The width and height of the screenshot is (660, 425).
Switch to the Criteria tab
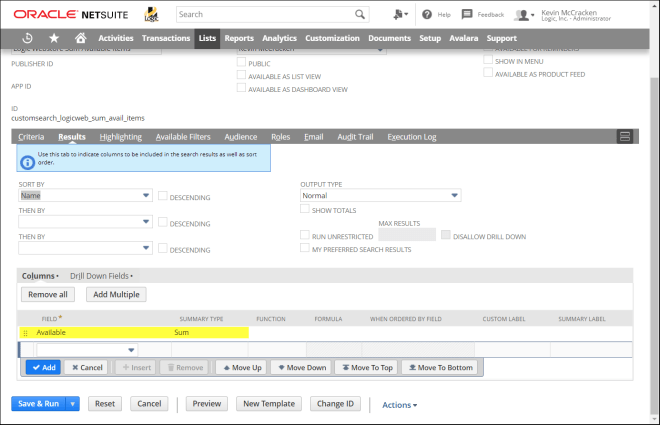click(x=31, y=136)
